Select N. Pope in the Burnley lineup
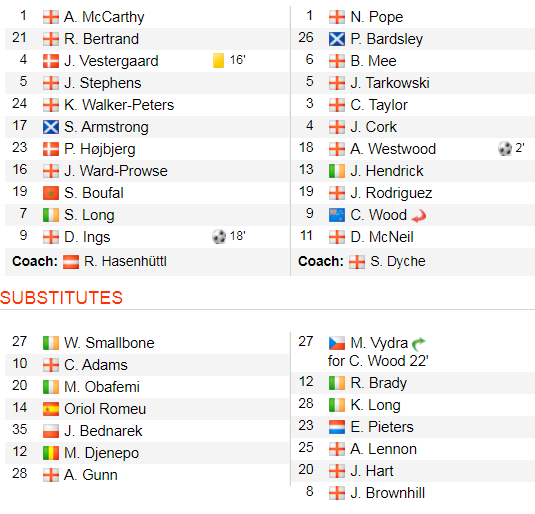The height and width of the screenshot is (514, 535). [x=377, y=17]
